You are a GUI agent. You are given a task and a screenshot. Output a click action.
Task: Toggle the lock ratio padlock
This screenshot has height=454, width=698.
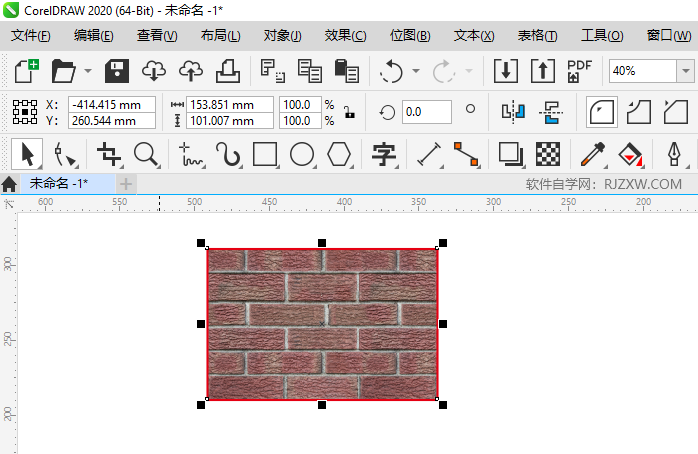click(348, 112)
